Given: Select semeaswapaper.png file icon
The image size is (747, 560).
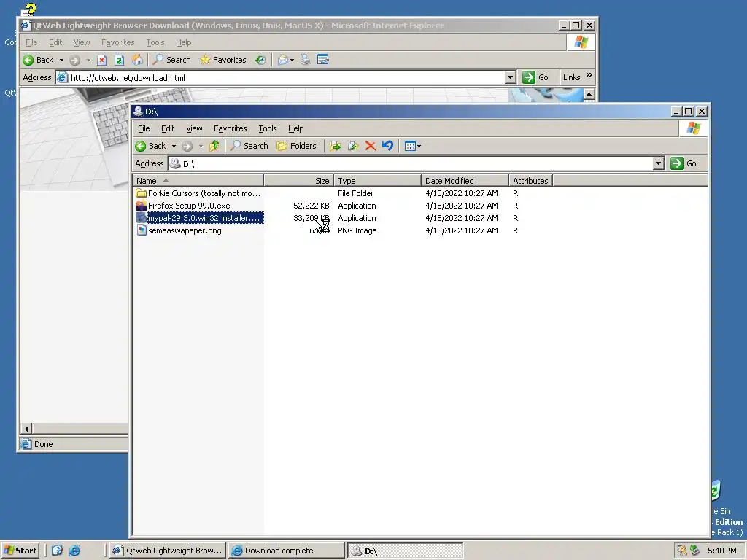Looking at the screenshot, I should tap(141, 230).
